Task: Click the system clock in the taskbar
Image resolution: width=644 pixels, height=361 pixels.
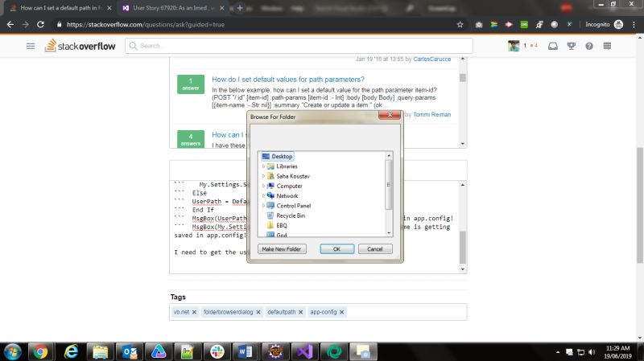Action: click(617, 352)
